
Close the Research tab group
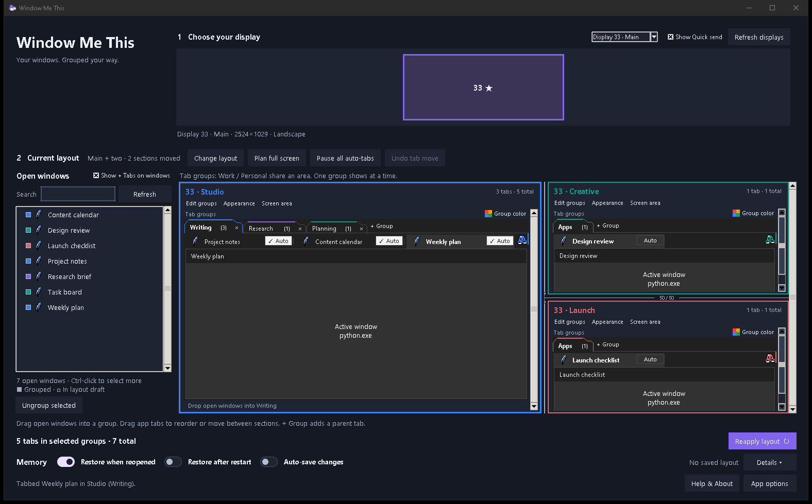coord(300,229)
